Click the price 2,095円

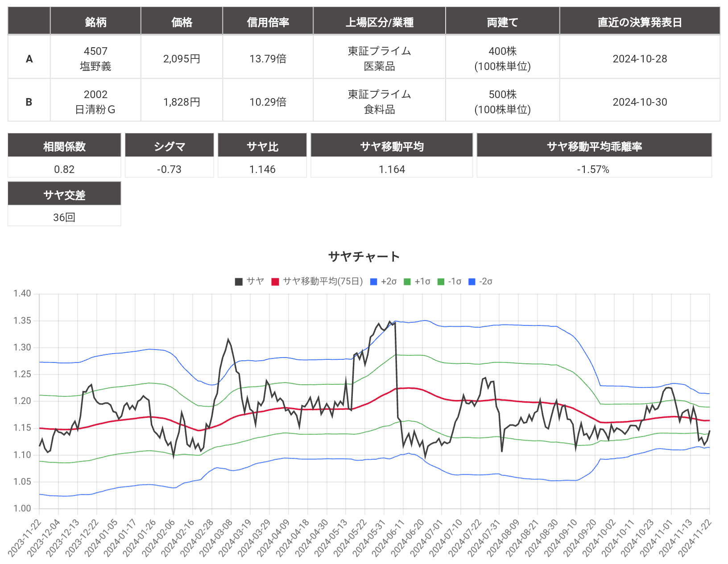(182, 58)
